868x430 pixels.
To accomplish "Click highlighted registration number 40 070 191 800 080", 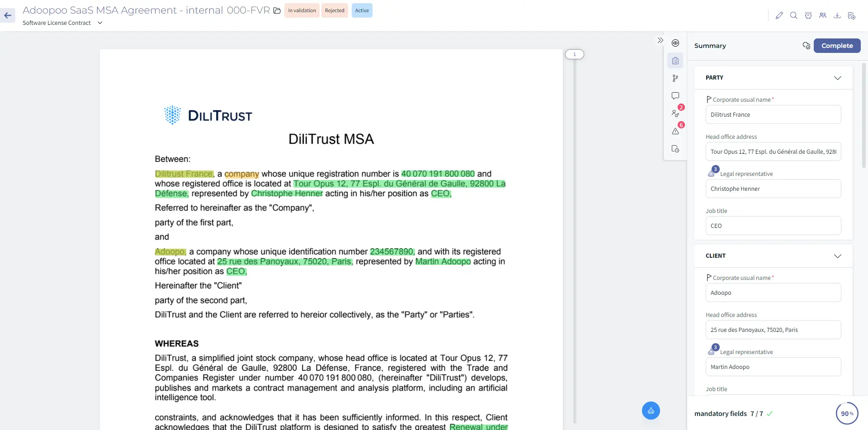I will 438,174.
